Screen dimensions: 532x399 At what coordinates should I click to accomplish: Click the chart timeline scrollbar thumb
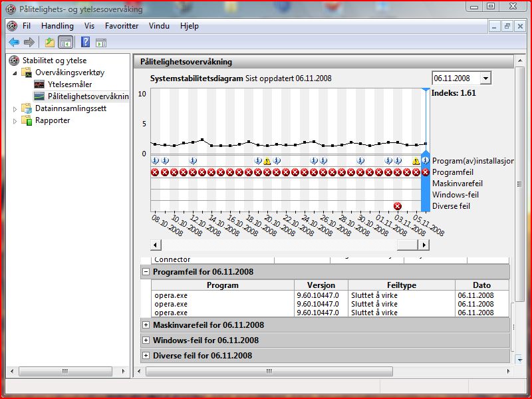(x=407, y=245)
